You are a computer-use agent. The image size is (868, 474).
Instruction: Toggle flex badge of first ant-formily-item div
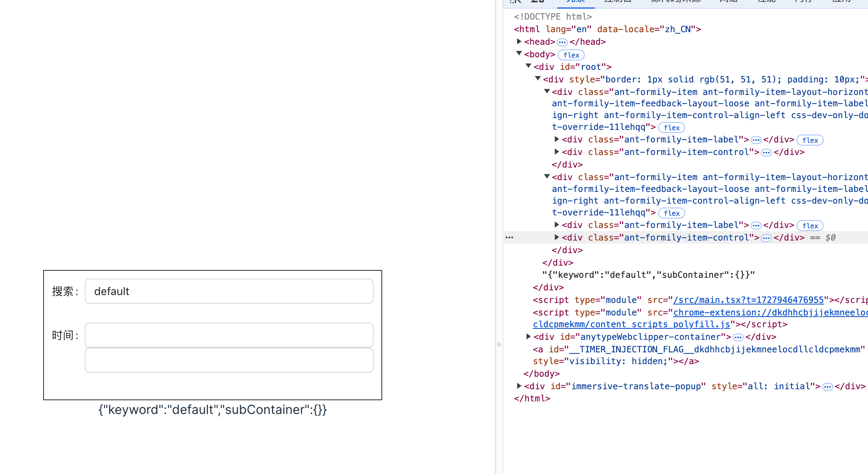coord(671,128)
